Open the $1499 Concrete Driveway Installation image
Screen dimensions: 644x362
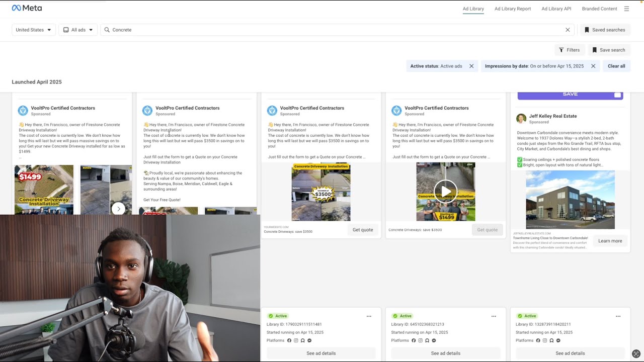(x=44, y=190)
